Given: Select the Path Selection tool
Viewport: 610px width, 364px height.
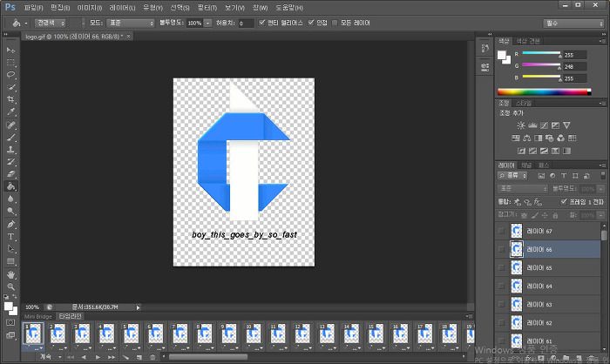Looking at the screenshot, I should click(10, 249).
